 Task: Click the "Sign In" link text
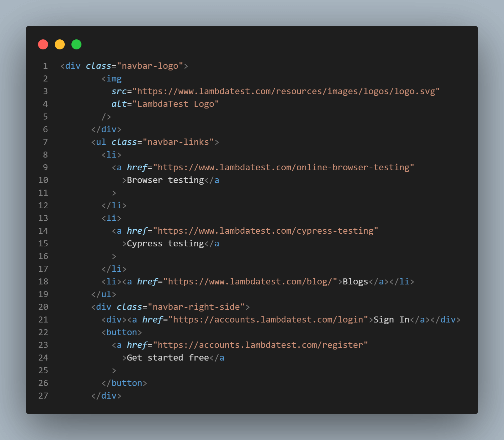(x=392, y=320)
